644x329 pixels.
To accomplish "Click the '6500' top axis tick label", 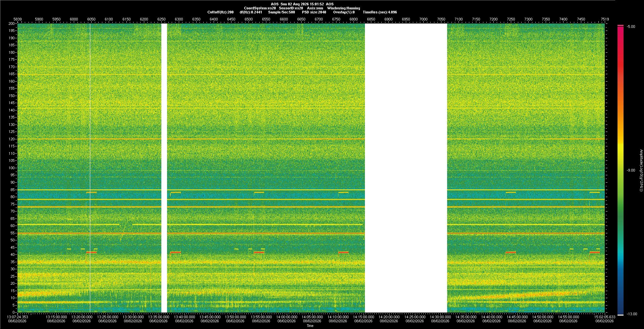I will [x=249, y=19].
